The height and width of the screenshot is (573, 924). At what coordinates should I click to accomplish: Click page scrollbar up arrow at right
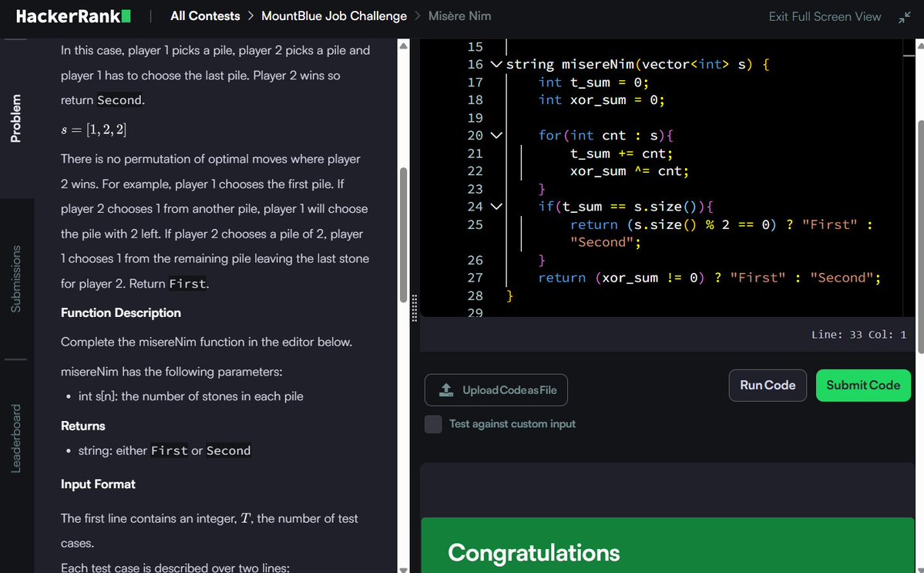(920, 46)
